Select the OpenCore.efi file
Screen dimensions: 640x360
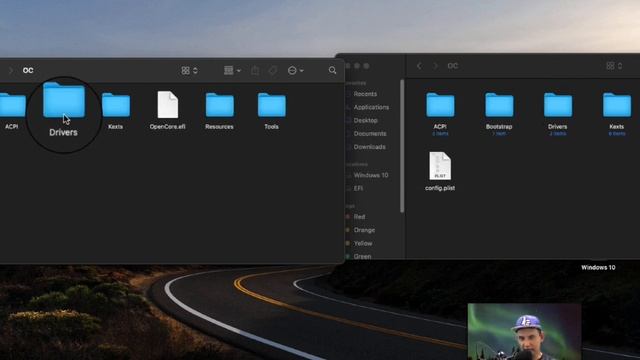click(168, 105)
